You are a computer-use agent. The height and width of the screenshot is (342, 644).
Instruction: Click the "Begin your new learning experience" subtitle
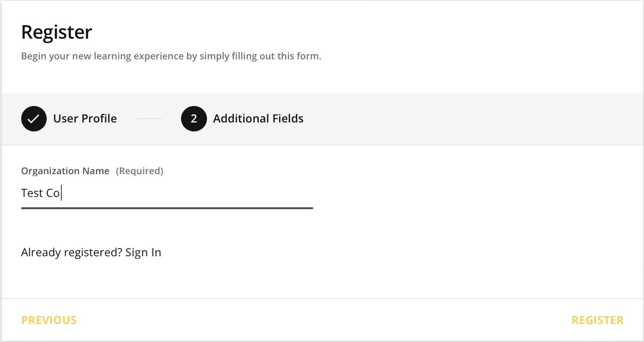[171, 57]
